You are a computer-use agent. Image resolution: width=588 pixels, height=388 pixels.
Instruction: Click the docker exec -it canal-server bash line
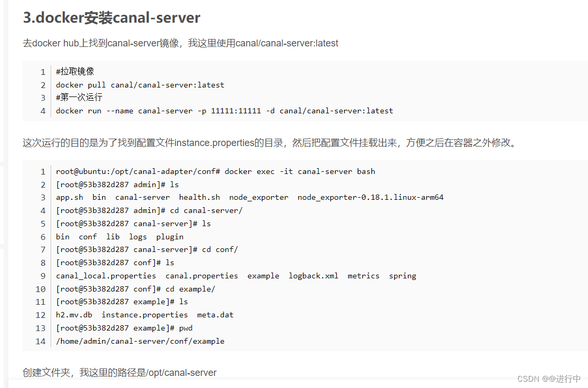pyautogui.click(x=215, y=171)
